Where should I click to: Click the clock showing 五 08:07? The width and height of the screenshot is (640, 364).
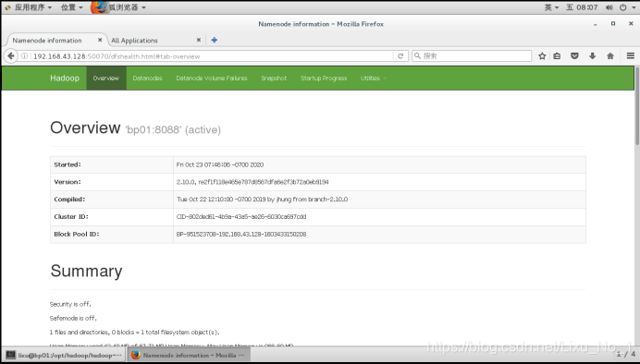pyautogui.click(x=582, y=7)
